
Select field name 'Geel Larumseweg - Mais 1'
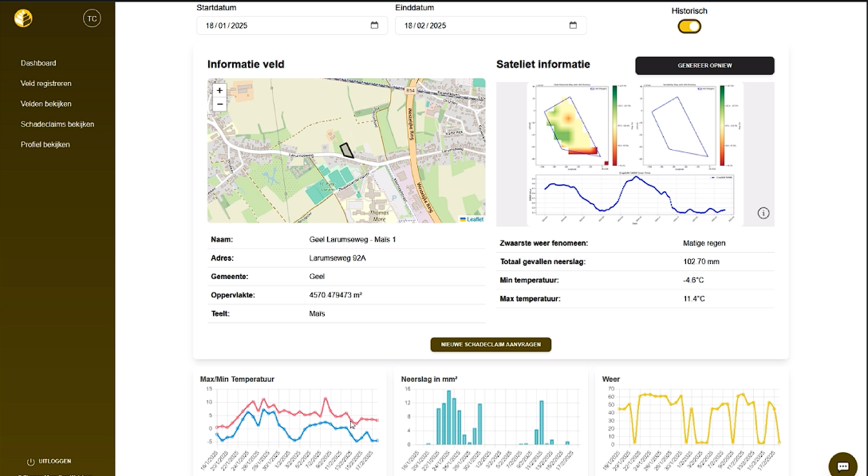point(352,240)
